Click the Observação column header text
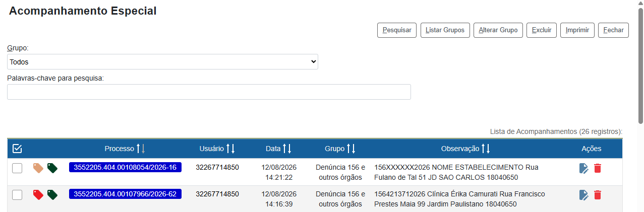Viewport: 644px width, 212px height. 460,149
